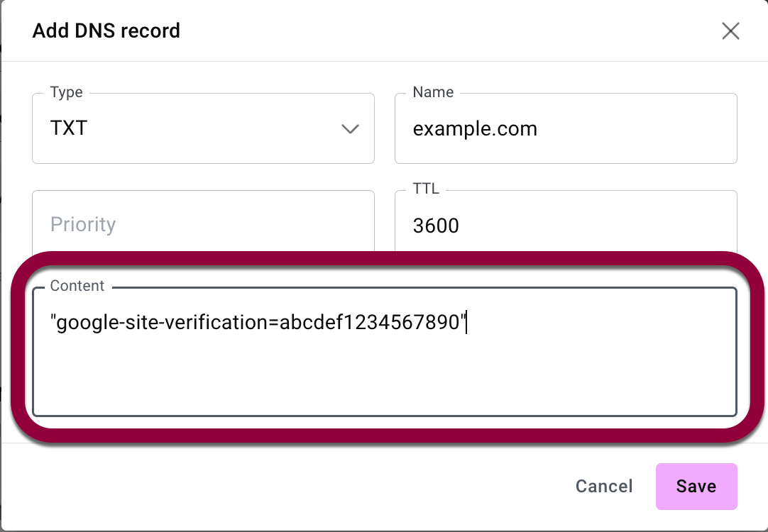Click the "Content" field label

click(x=77, y=286)
